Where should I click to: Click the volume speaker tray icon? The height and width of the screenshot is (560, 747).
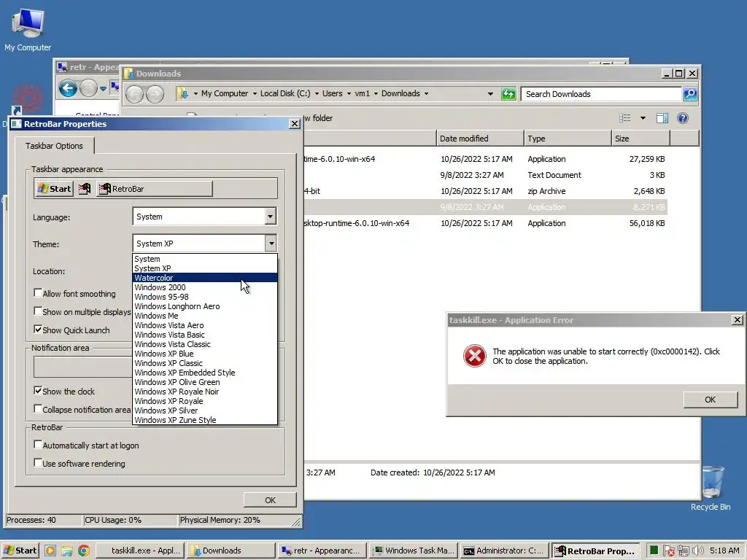(x=697, y=551)
